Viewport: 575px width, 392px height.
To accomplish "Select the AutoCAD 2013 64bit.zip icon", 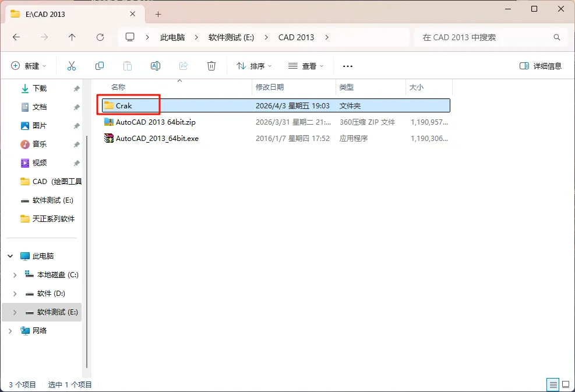I will coord(108,122).
